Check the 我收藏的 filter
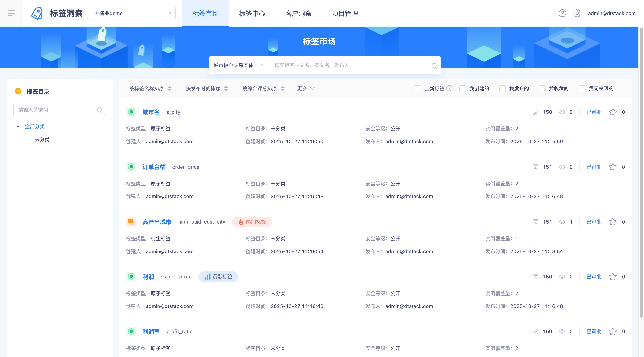Screen dimensions: 644x357 point(542,89)
